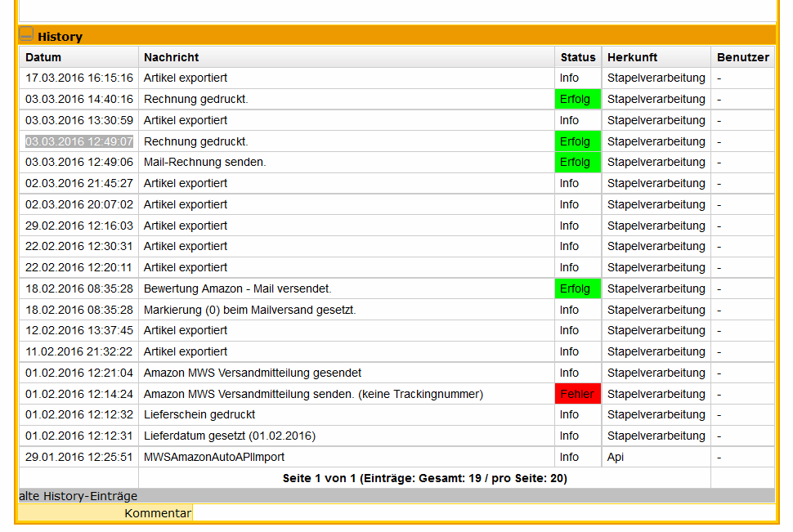Click into the Kommentar input field
The image size is (793, 532).
[x=482, y=513]
